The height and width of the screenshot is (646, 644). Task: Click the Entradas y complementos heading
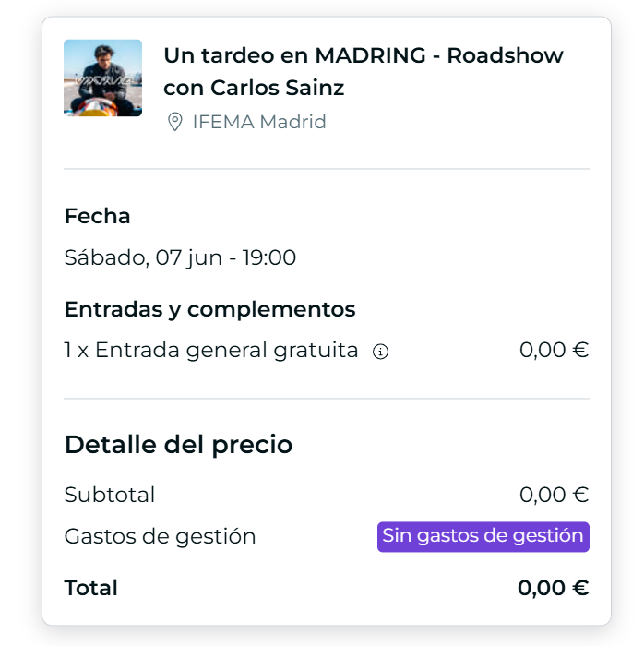coord(210,309)
